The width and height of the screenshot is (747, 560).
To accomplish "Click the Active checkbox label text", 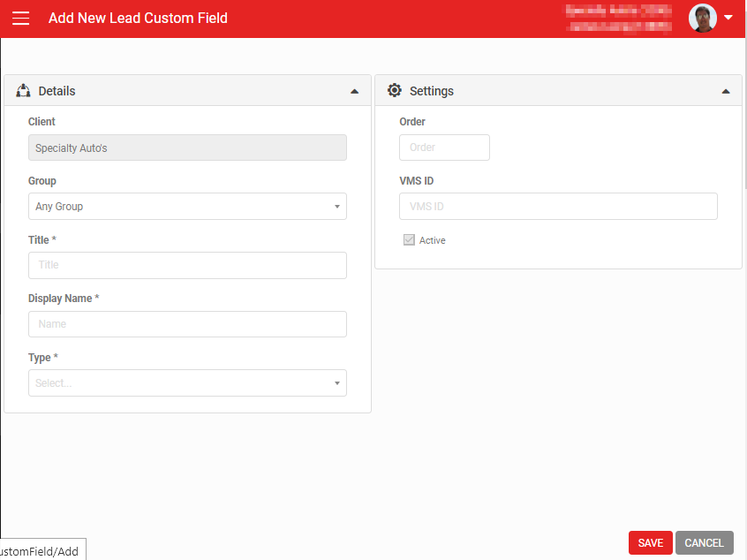I will (433, 240).
